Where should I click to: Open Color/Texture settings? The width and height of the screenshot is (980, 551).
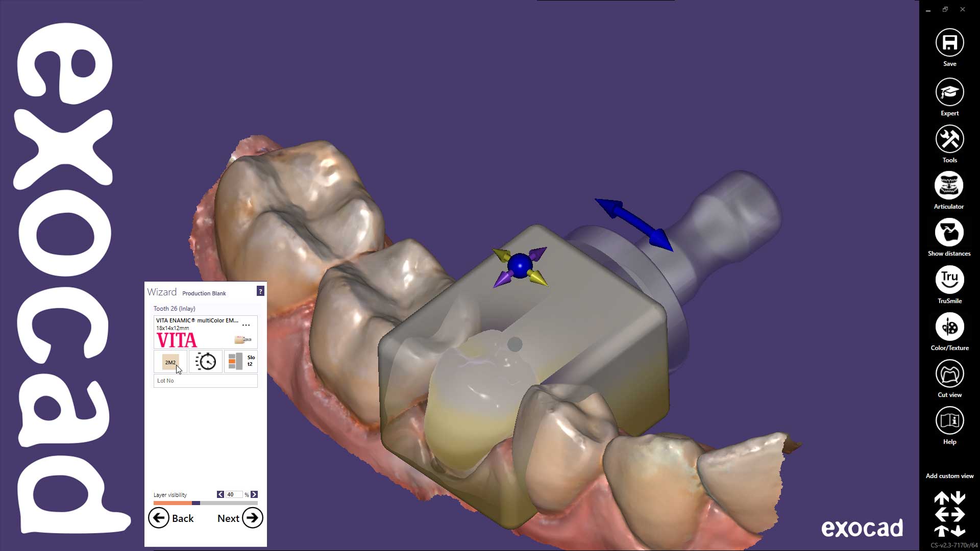click(x=949, y=327)
